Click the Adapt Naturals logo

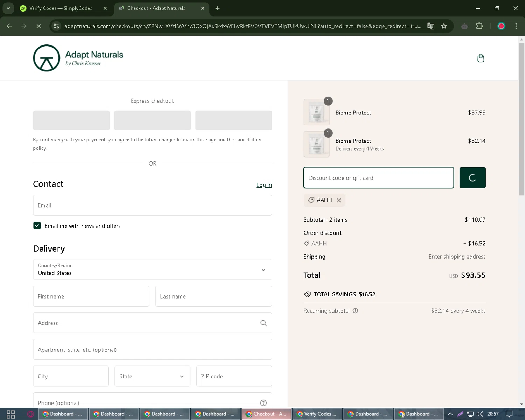78,58
